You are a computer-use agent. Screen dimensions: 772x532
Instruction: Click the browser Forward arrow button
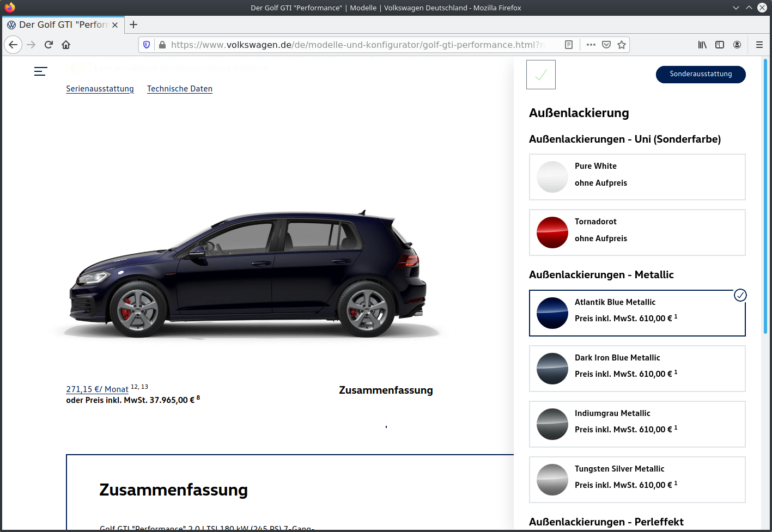tap(31, 45)
